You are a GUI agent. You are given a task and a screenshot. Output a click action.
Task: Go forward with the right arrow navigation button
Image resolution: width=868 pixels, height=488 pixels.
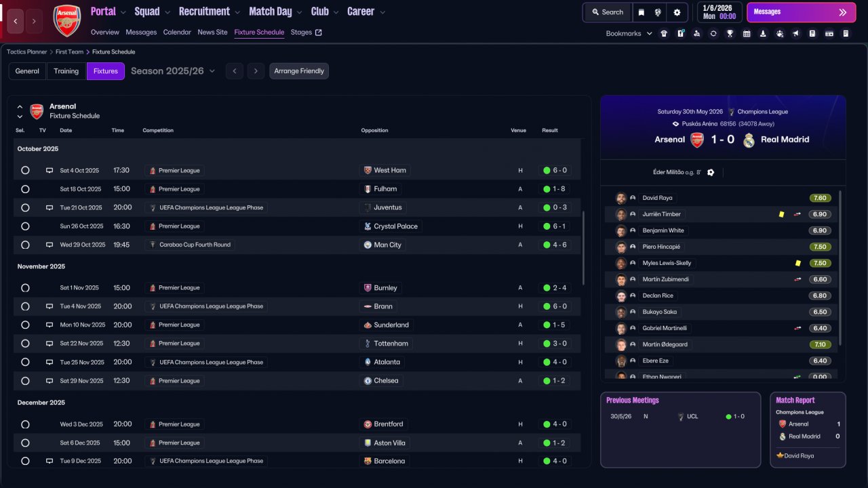[34, 21]
